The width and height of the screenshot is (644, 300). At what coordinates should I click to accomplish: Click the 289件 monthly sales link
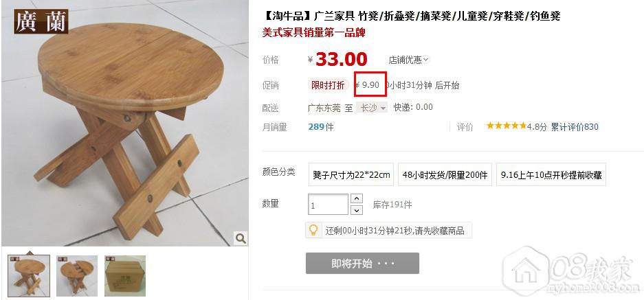(321, 127)
